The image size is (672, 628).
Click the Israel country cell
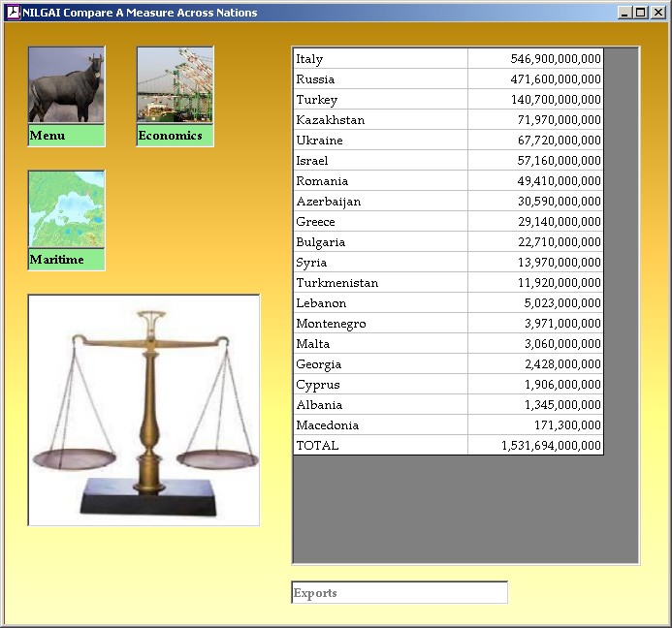point(380,161)
